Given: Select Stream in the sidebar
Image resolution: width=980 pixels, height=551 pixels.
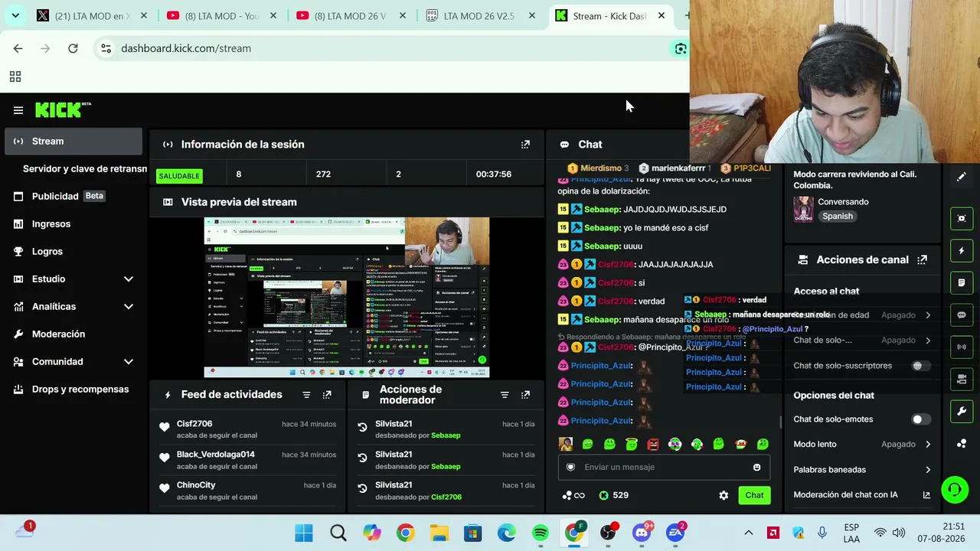Looking at the screenshot, I should pyautogui.click(x=73, y=141).
